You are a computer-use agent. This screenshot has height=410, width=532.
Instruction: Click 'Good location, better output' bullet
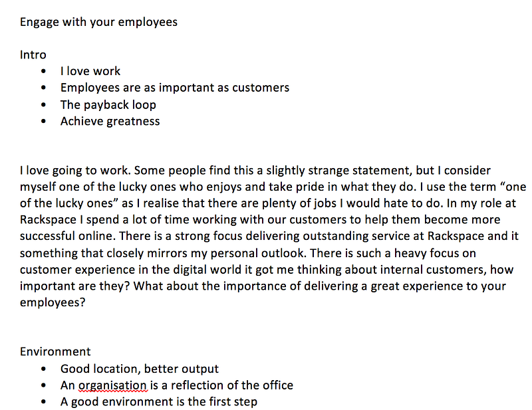pyautogui.click(x=140, y=369)
